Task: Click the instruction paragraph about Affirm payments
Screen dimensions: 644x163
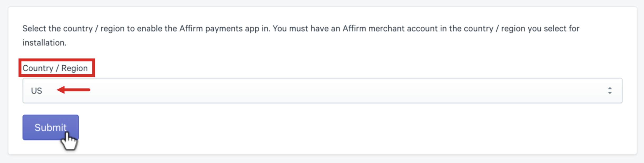Action: [x=301, y=35]
